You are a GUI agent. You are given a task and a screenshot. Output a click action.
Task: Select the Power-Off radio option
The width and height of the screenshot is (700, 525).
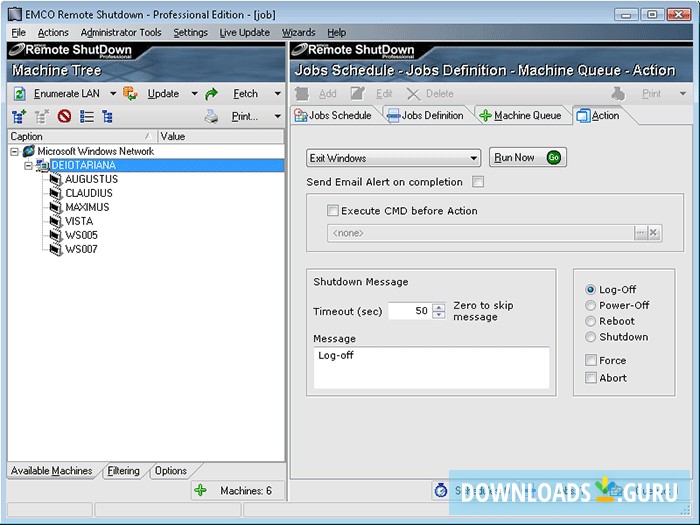(x=590, y=305)
